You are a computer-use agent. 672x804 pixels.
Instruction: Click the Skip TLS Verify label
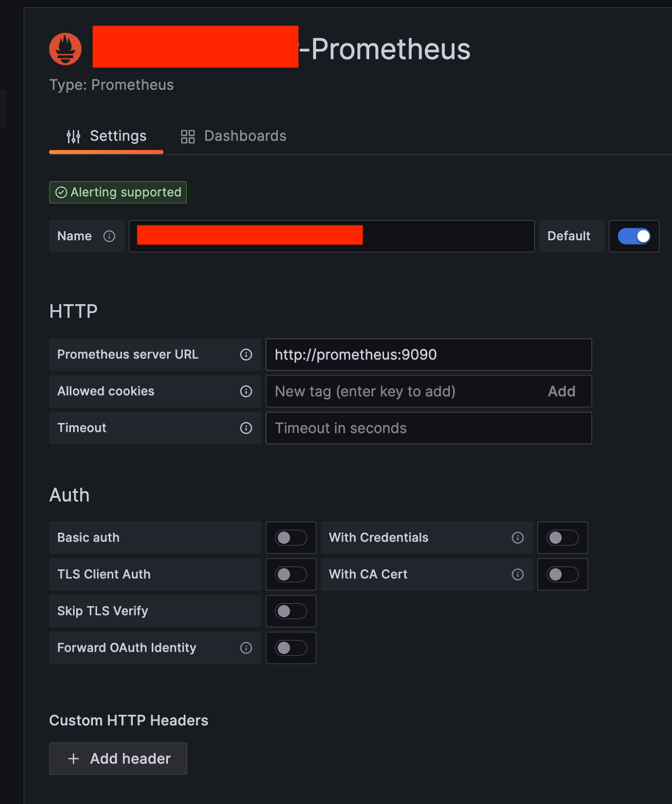102,611
